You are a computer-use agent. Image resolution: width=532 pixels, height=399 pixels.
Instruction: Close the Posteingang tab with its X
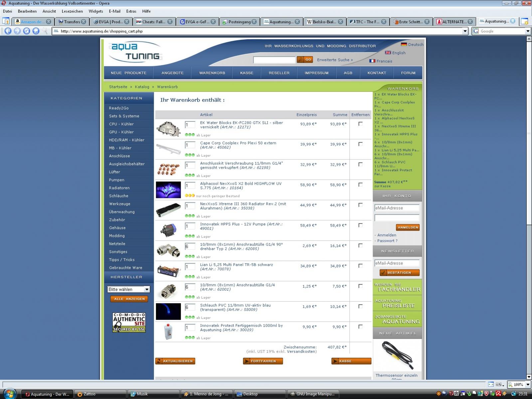(x=254, y=22)
